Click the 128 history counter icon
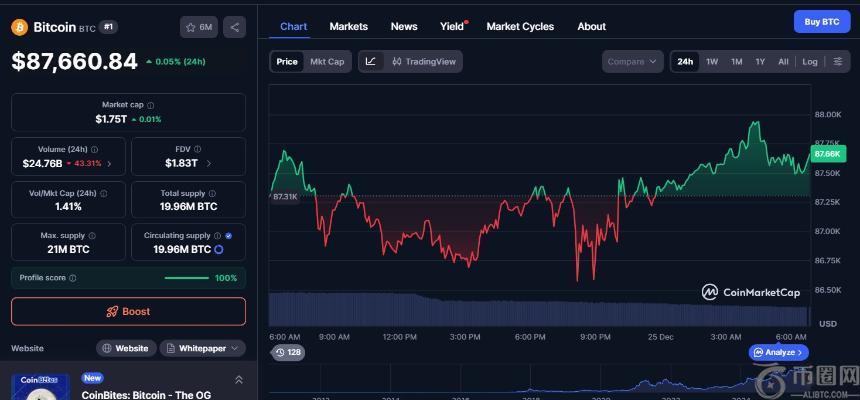This screenshot has width=860, height=400. pos(288,353)
